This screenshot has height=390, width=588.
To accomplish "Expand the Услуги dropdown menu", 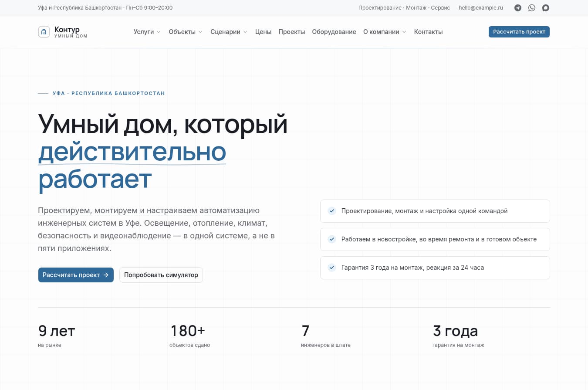I will 147,32.
